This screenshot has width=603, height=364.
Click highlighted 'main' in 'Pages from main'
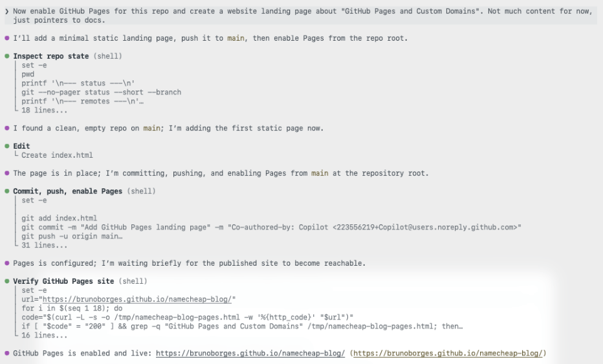click(x=320, y=173)
